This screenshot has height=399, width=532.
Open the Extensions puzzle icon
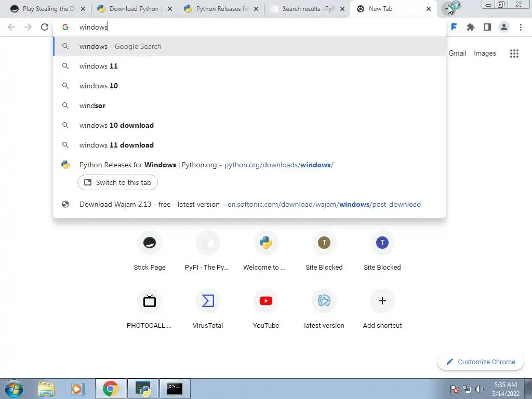click(x=471, y=27)
